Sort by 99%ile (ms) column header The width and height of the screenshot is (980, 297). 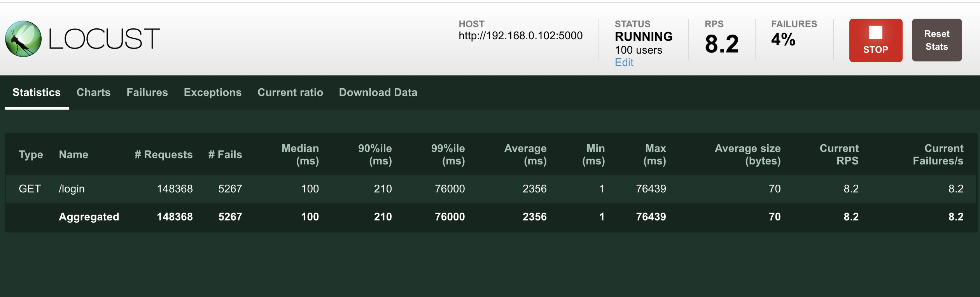[448, 155]
